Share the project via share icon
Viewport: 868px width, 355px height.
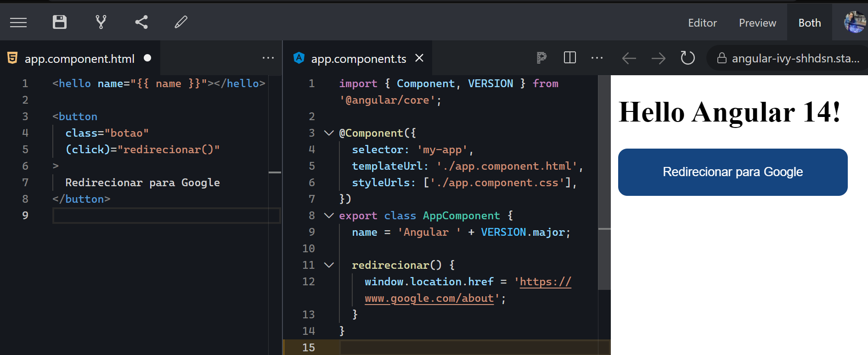click(x=141, y=22)
